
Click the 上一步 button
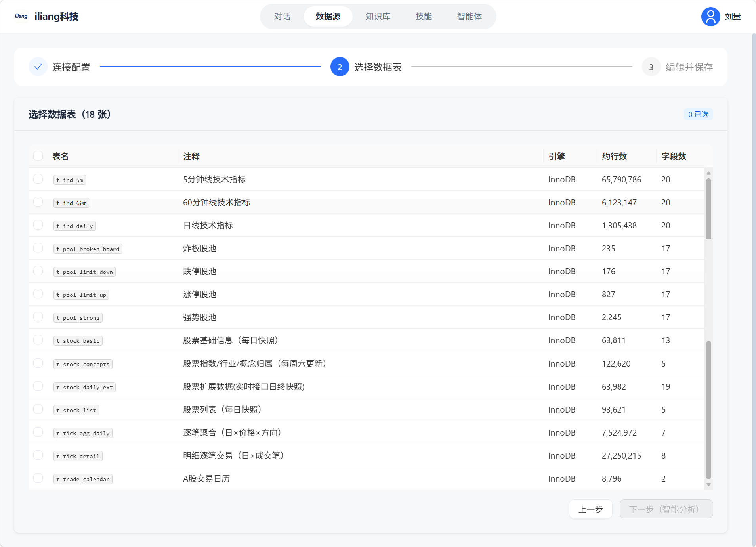(590, 509)
